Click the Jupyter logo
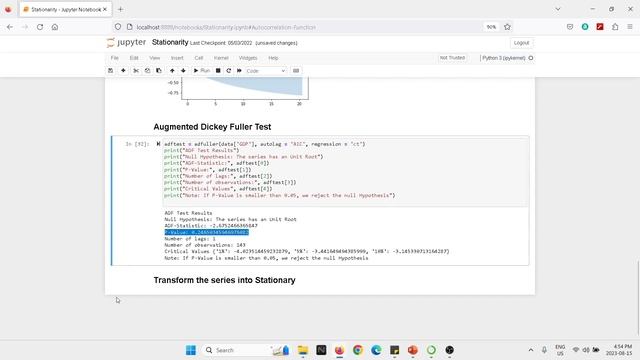Image resolution: width=640 pixels, height=360 pixels. click(x=126, y=42)
